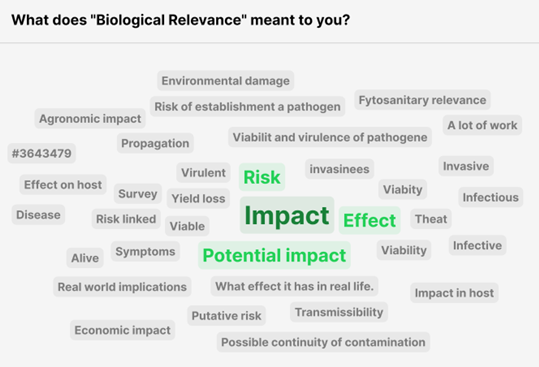539x367 pixels.
Task: Select the green "Risk" word
Action: 262,177
